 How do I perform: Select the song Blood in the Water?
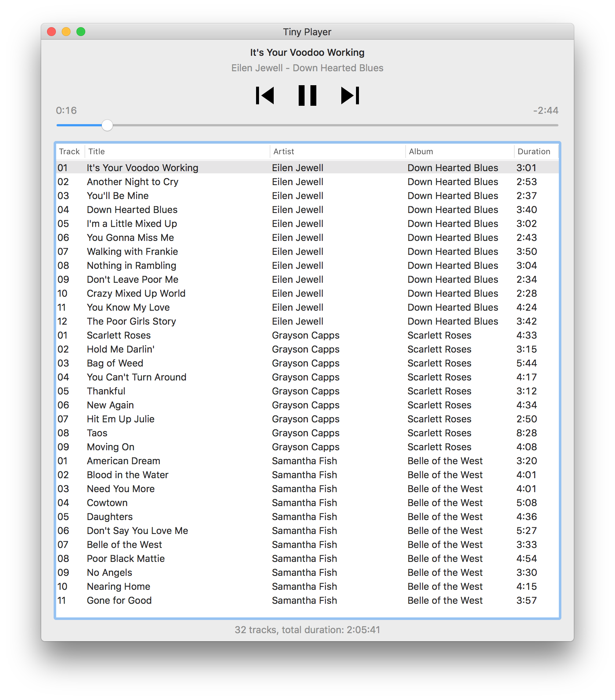coord(127,475)
